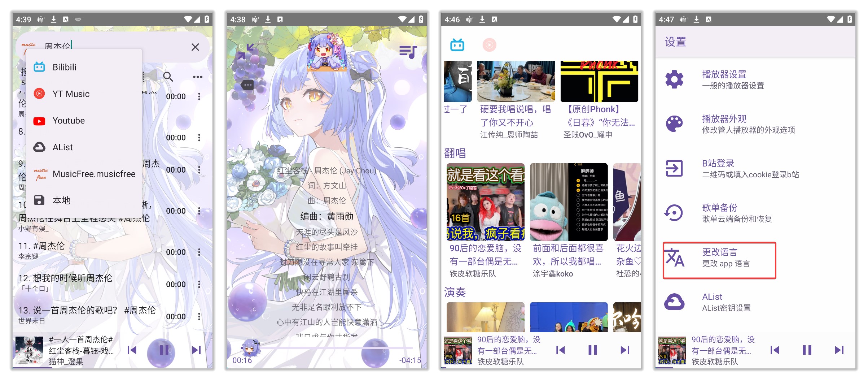Tap uploader name 圣贱OvO_耀申
This screenshot has height=381, width=868.
click(x=588, y=135)
